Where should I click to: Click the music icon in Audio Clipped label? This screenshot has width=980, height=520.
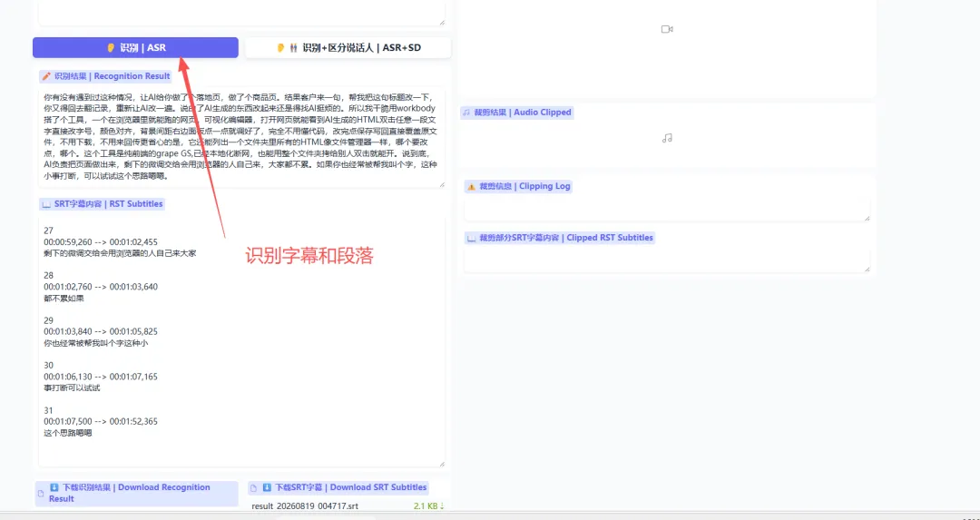point(466,113)
